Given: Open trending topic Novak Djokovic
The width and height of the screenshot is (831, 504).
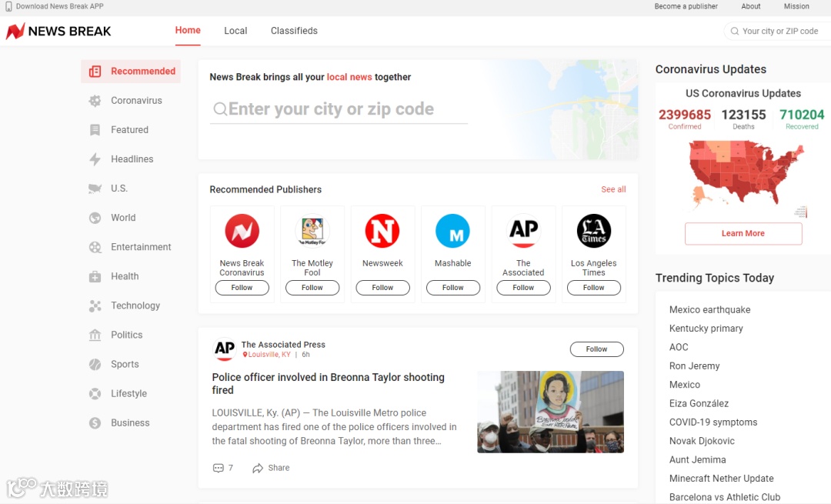Looking at the screenshot, I should [x=702, y=441].
